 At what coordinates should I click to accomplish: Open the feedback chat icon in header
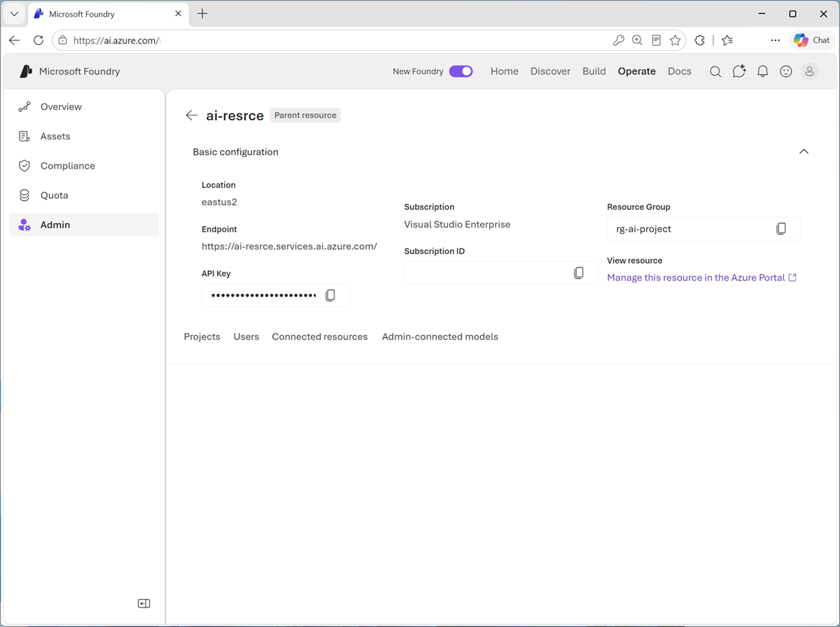pos(739,71)
